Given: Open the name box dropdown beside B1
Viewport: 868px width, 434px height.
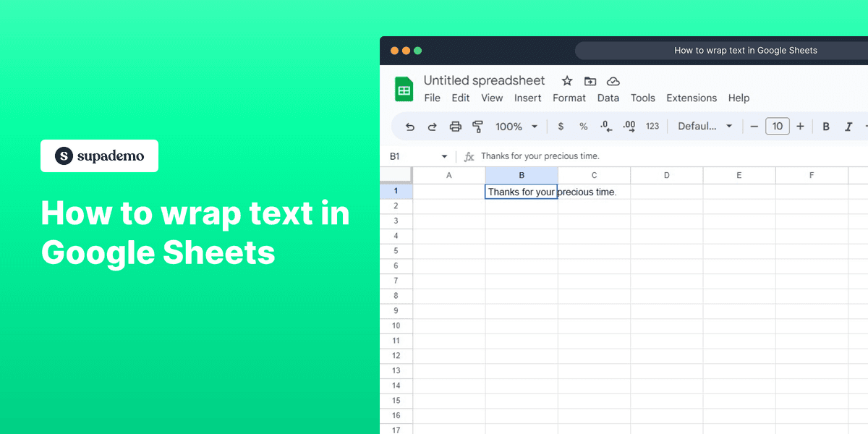Looking at the screenshot, I should click(x=443, y=156).
